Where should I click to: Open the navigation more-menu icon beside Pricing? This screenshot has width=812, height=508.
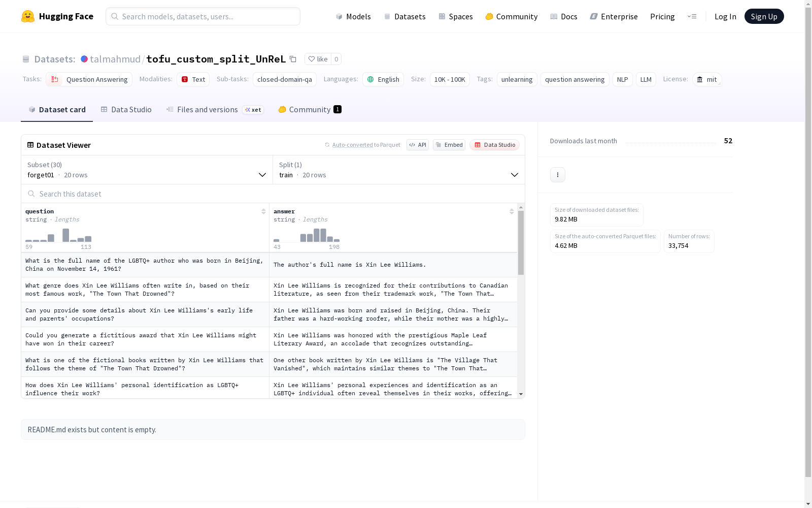(x=692, y=16)
